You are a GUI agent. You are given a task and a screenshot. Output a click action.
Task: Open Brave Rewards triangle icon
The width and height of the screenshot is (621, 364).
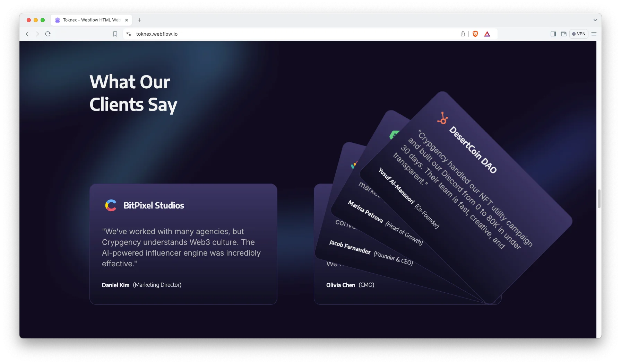[x=487, y=34]
